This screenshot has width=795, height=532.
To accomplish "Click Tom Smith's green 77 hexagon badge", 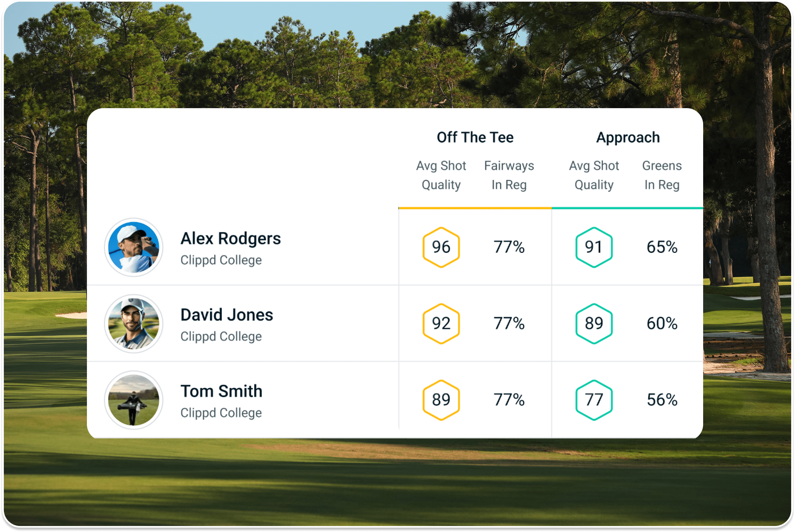I will pos(594,400).
